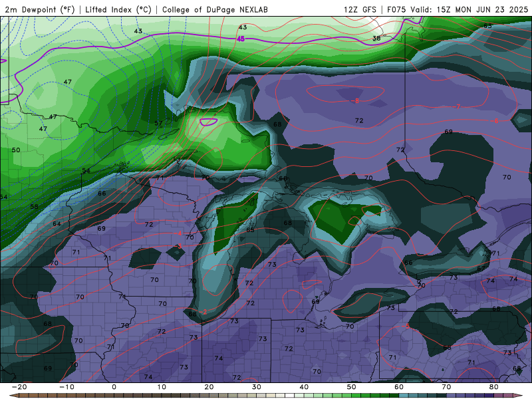Click the "38" dewpoint value near top
Viewport: 532px width, 399px height.
point(376,39)
